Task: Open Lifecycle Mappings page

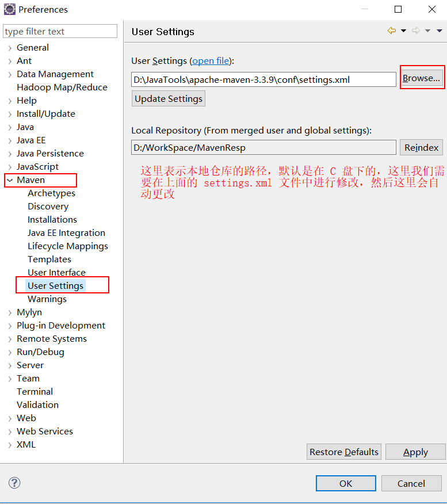Action: point(68,246)
